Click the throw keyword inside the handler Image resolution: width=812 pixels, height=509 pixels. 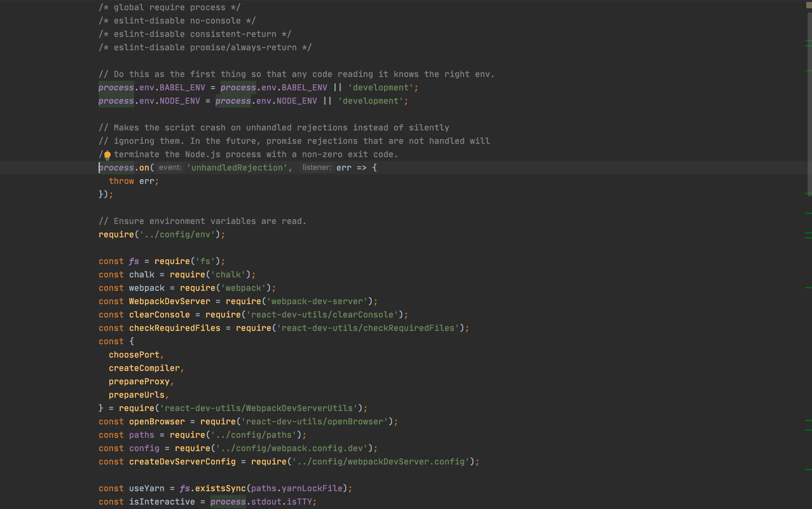tap(121, 181)
